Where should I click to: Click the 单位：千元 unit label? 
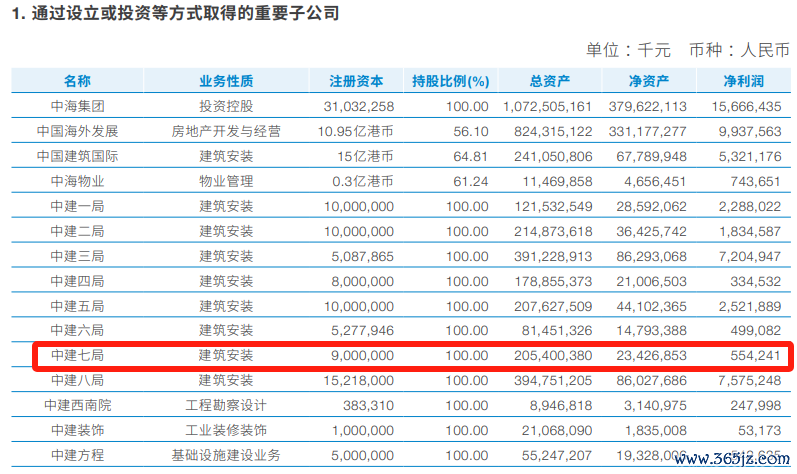[x=628, y=50]
